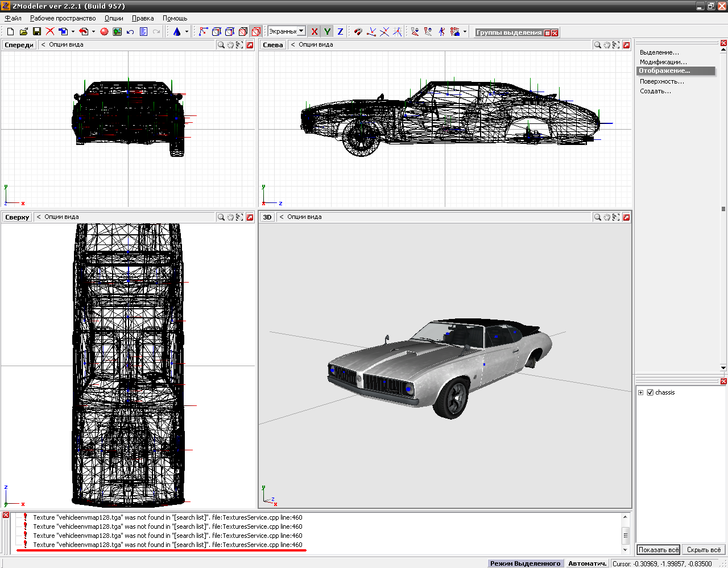Toggle the Z axis constraint

point(340,32)
